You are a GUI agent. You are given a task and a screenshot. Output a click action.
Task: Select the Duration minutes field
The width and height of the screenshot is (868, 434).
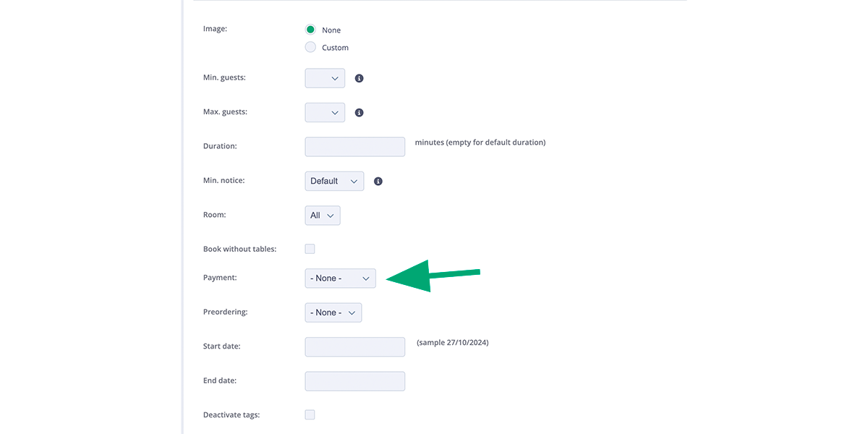pos(354,146)
